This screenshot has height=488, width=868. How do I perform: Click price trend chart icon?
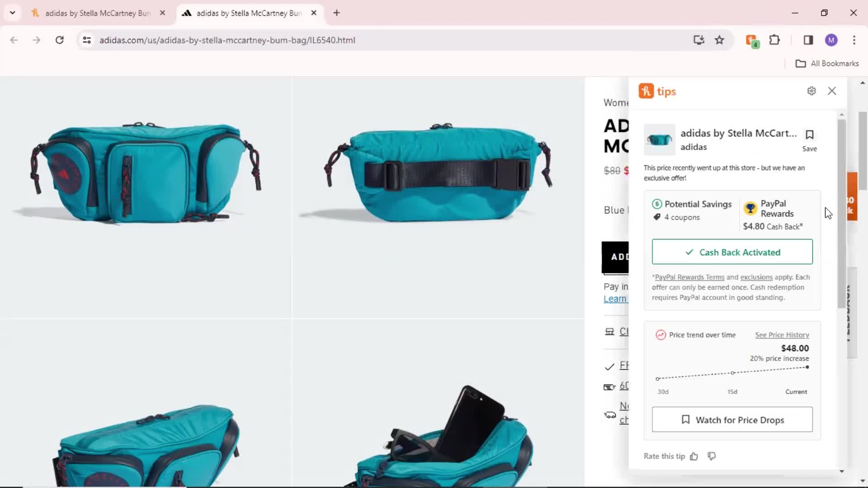(660, 335)
